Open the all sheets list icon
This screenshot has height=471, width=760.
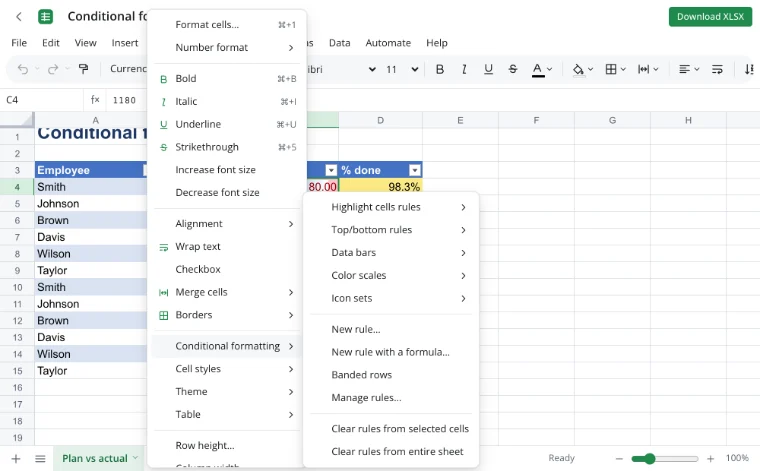(40, 458)
